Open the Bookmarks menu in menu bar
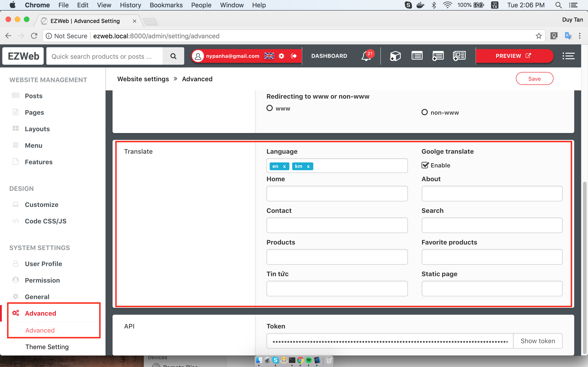Viewport: 588px width, 367px height. [166, 5]
